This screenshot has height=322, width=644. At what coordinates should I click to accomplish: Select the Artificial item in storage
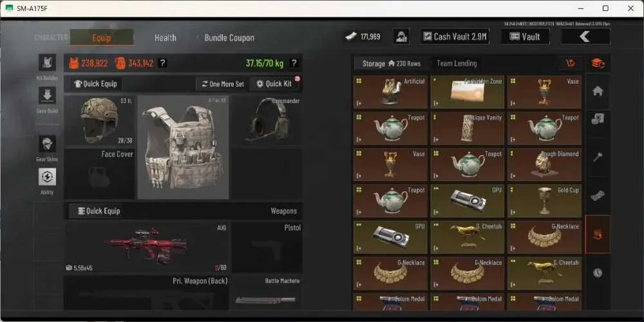pos(390,92)
